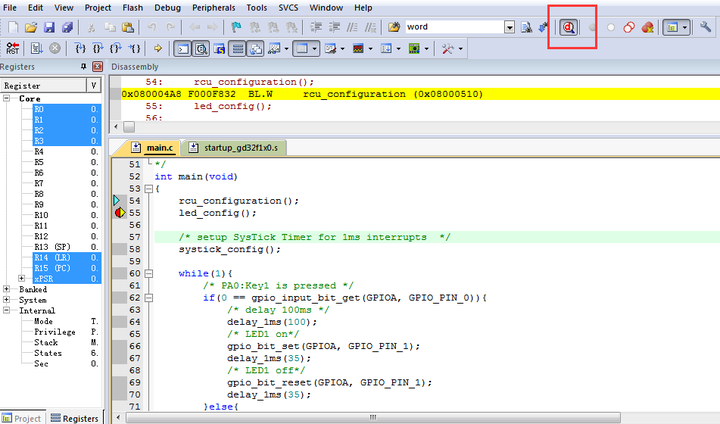Viewport: 720px width, 424px height.
Task: Click the Step Into icon
Action: 80,48
